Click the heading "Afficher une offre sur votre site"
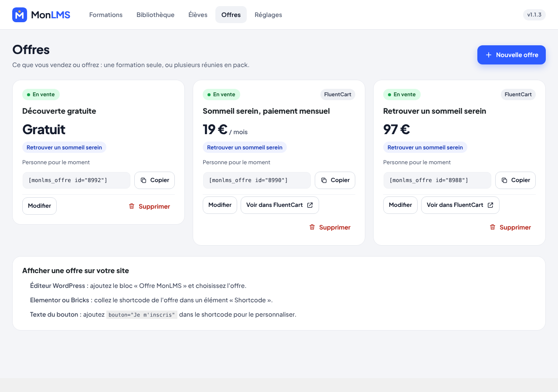 [75, 270]
